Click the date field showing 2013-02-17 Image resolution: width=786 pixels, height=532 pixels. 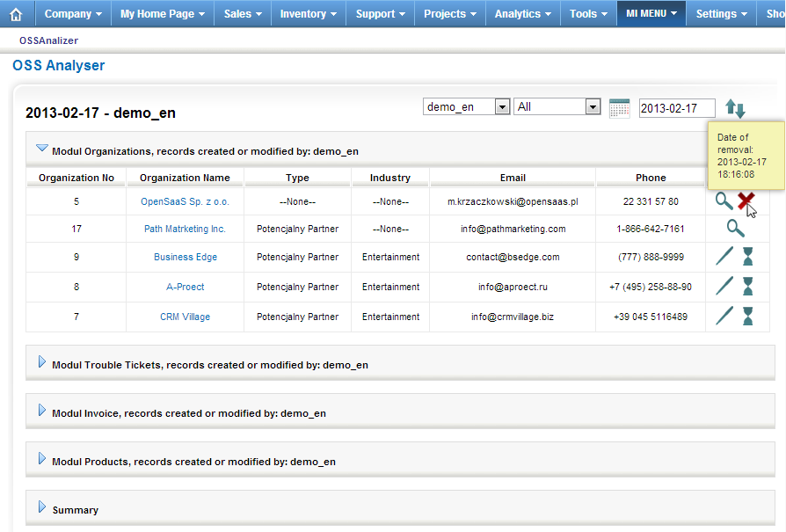click(x=677, y=108)
